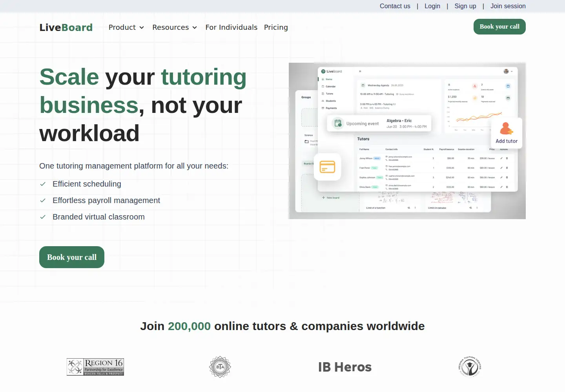The height and width of the screenshot is (392, 565).
Task: Click the Upcoming event calendar icon
Action: tap(338, 123)
